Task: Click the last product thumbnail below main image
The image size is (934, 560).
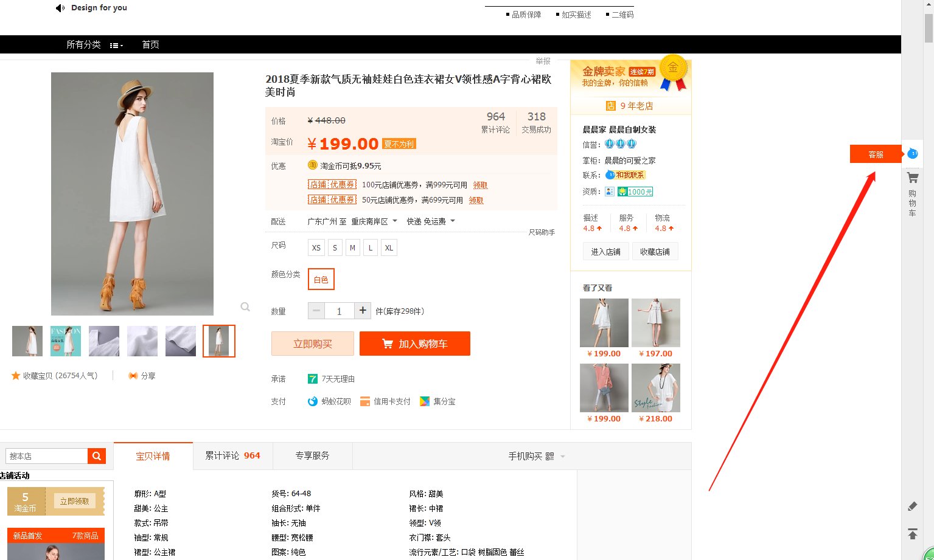Action: [x=218, y=340]
